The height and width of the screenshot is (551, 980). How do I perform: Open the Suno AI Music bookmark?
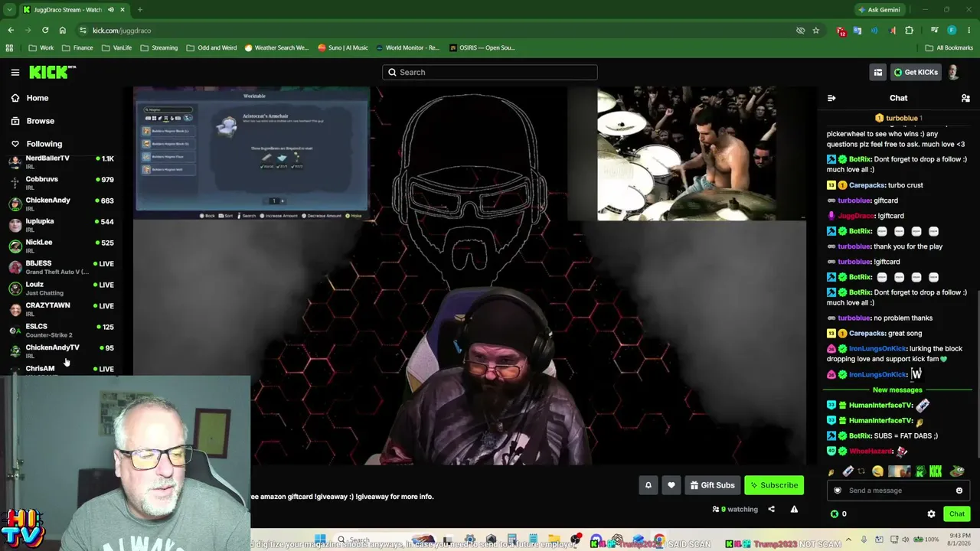click(x=343, y=47)
